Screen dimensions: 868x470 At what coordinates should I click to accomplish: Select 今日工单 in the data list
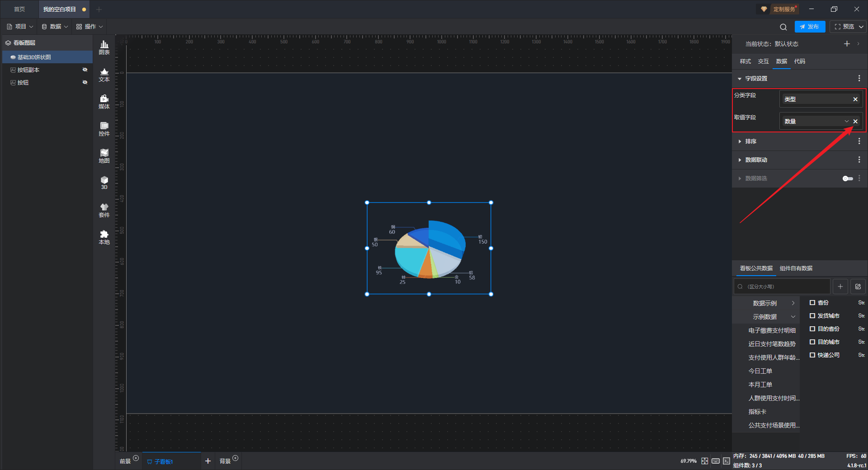coord(760,371)
